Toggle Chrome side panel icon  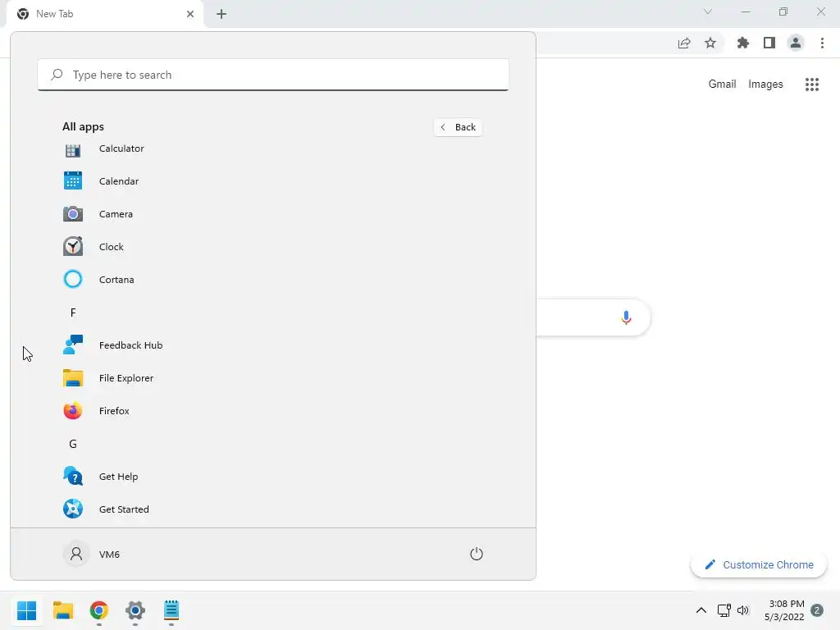pos(769,43)
